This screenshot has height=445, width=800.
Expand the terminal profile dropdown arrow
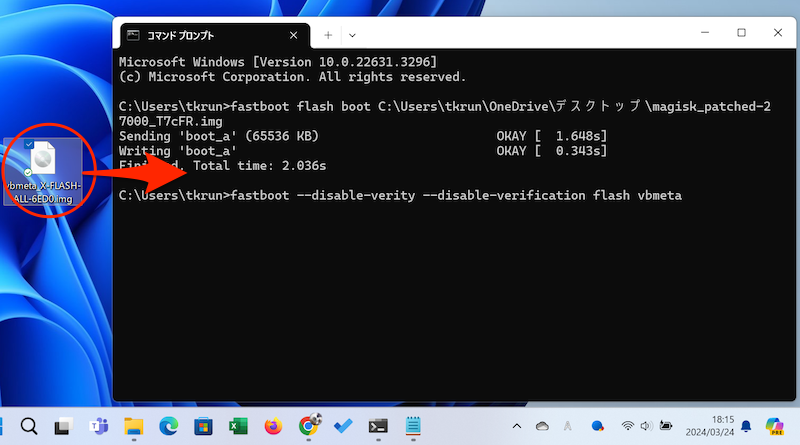coord(352,34)
